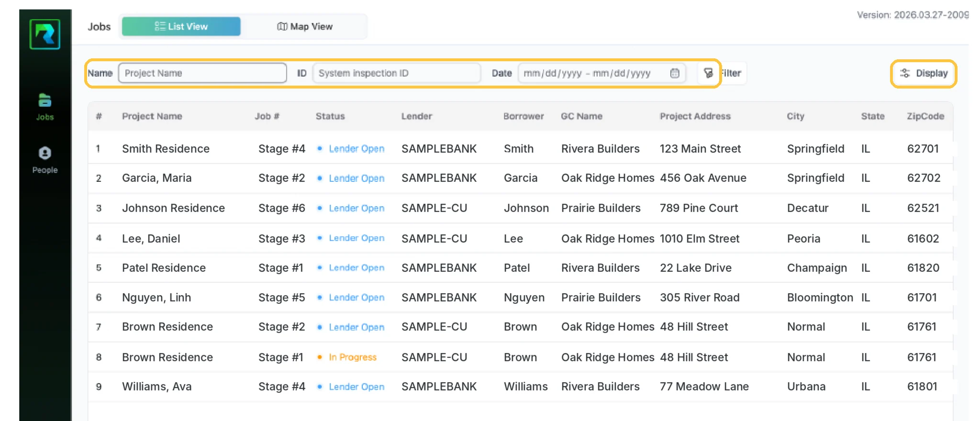Click the Jobs page title
The width and height of the screenshot is (980, 421).
pos(99,27)
